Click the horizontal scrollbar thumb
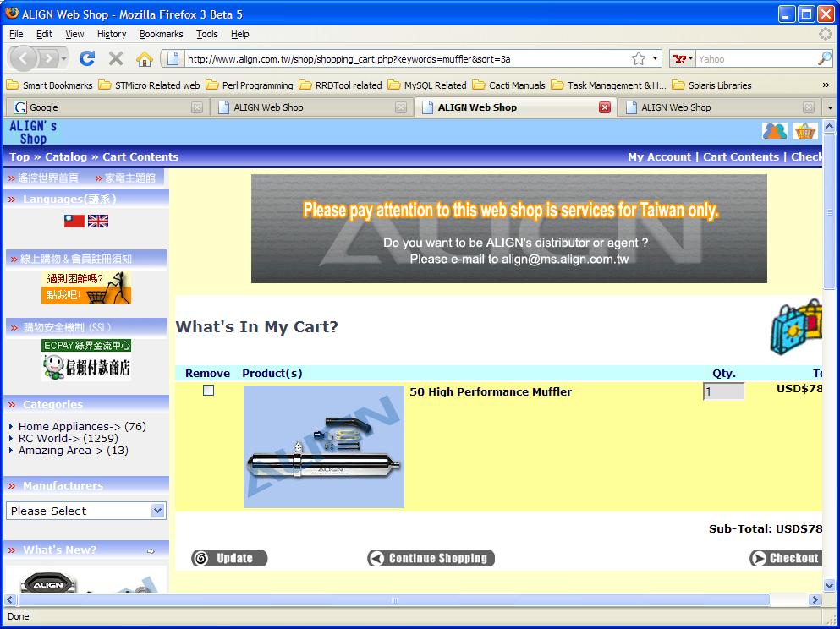 tap(393, 600)
